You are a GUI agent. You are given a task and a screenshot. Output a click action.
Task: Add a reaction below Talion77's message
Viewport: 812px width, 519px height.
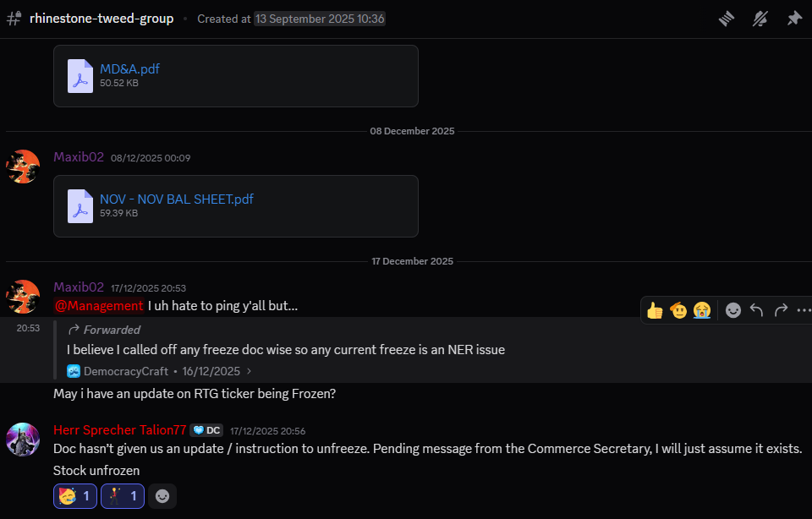tap(162, 496)
